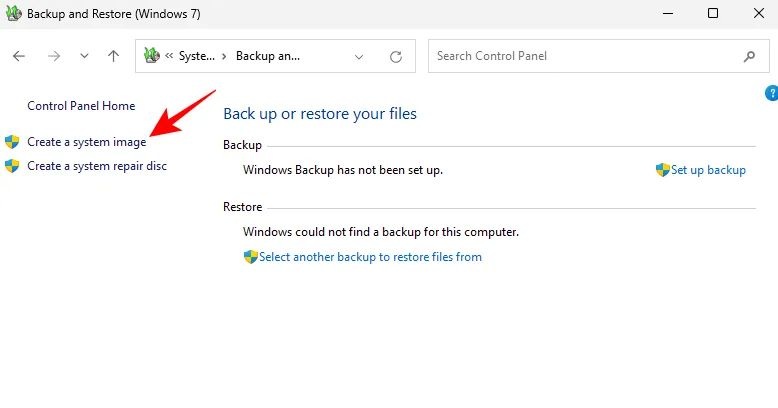Click the Syste... breadcrumb segment
This screenshot has width=778, height=408.
pos(196,56)
